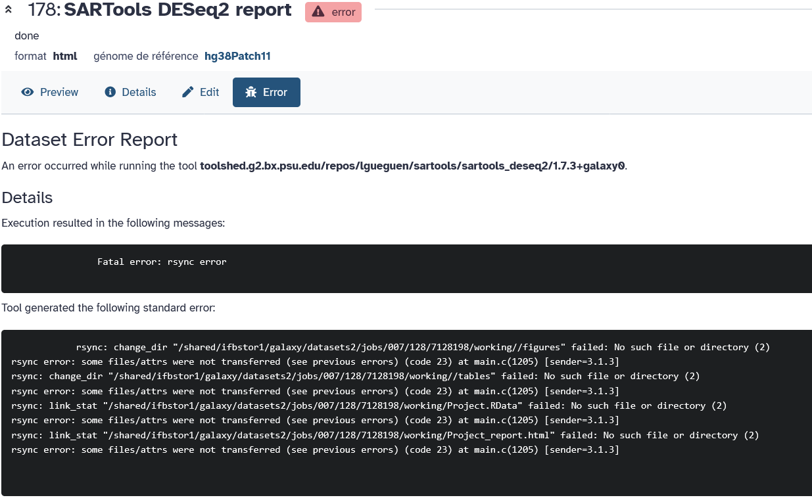
Task: Click the pencil icon for Edit
Action: 188,92
